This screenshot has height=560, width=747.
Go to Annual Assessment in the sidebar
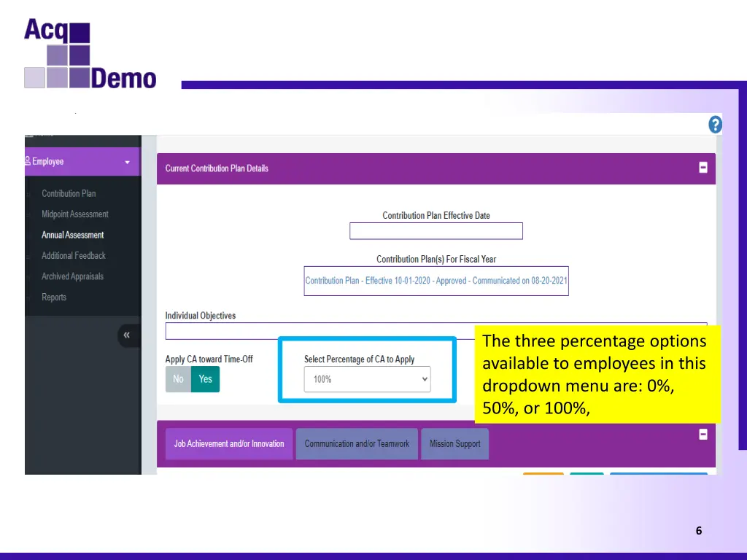point(72,235)
